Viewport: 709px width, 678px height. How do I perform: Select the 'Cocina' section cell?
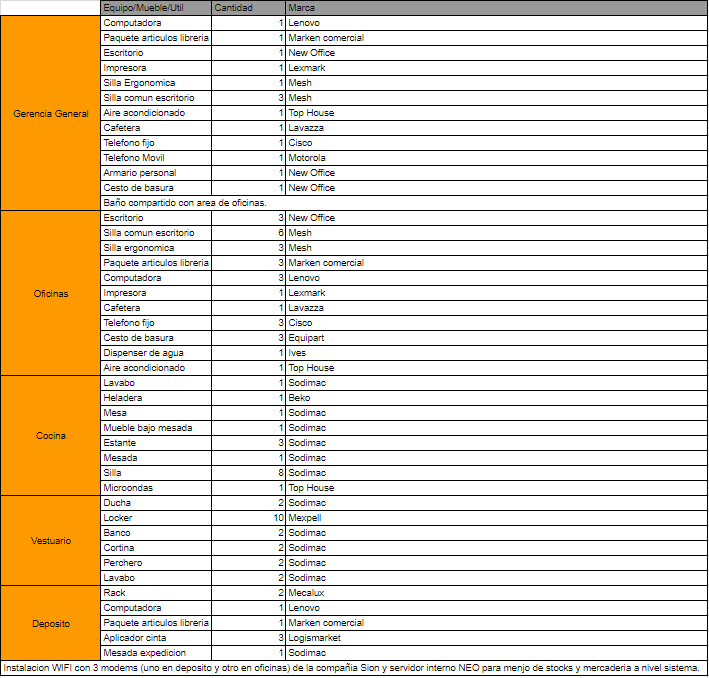50,436
